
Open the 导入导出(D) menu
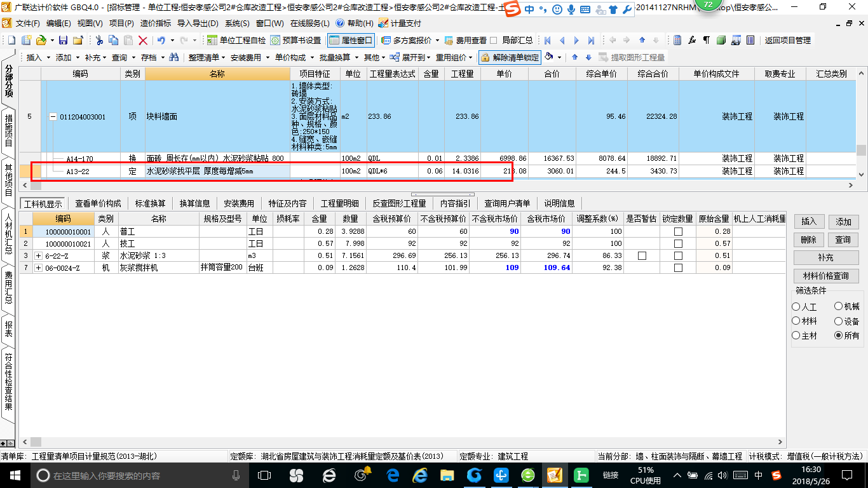pyautogui.click(x=198, y=23)
